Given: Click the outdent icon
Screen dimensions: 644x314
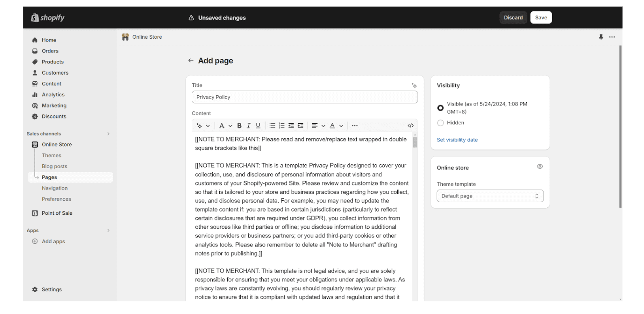Looking at the screenshot, I should coord(291,126).
